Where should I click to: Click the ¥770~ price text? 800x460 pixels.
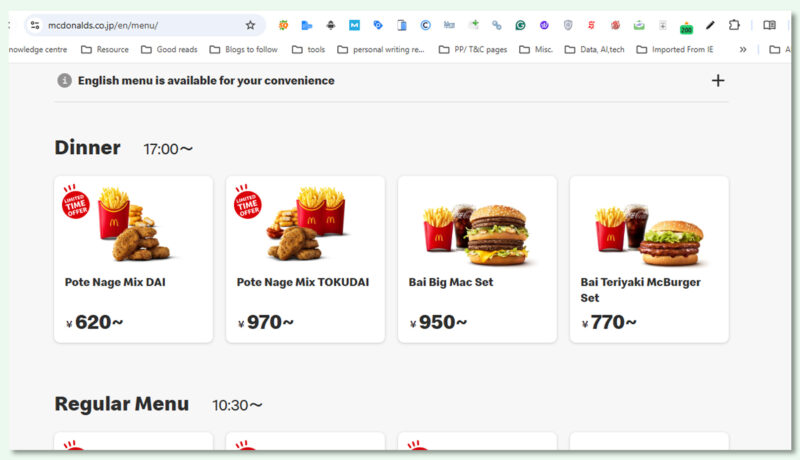(x=609, y=322)
